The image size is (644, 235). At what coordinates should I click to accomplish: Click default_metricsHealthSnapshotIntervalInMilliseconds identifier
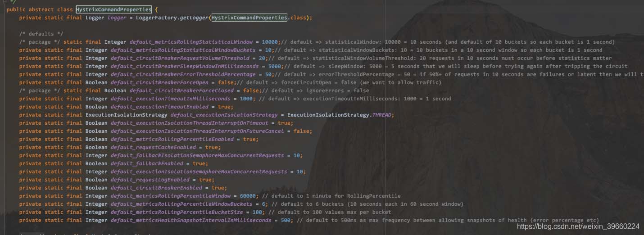[191, 220]
